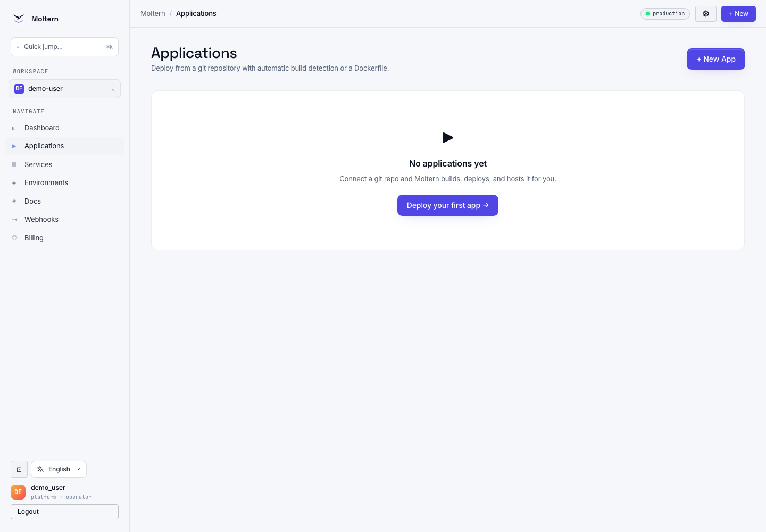Log out with the Logout button
The image size is (766, 532).
64,512
